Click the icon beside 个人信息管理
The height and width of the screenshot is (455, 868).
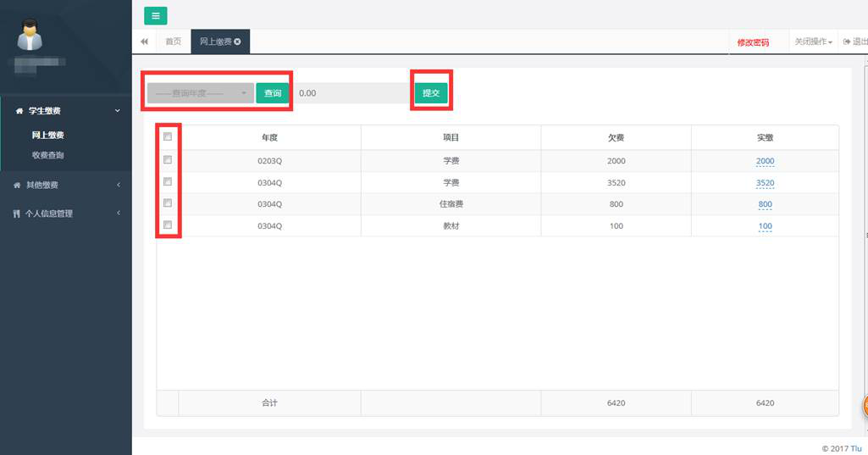(x=17, y=214)
